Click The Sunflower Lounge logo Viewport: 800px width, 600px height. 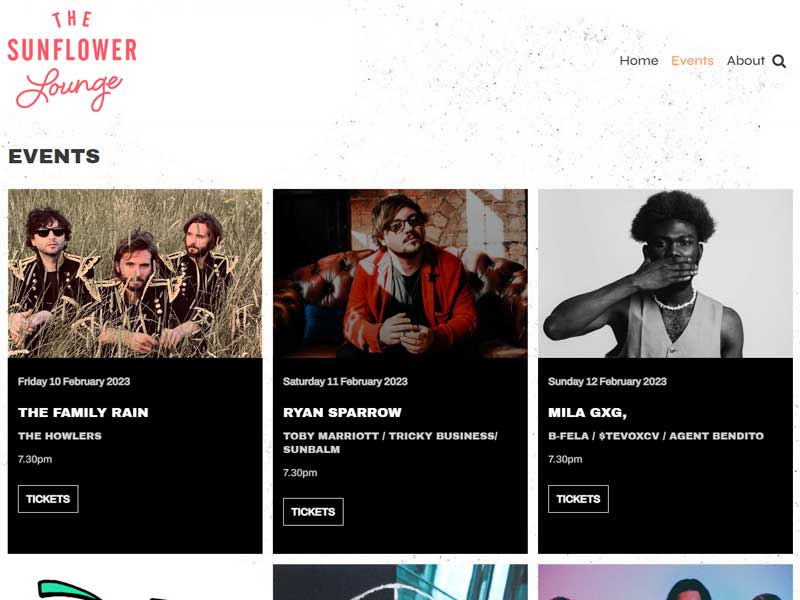pos(72,61)
